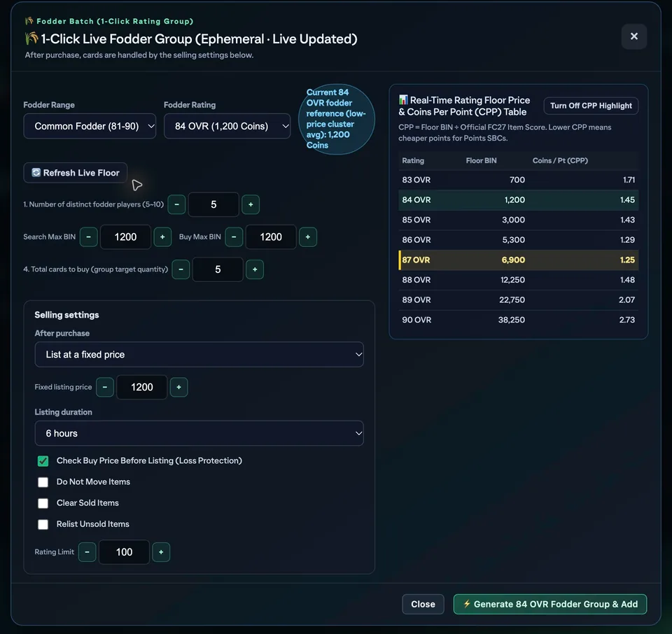Uncheck Check Buy Price Before Listing
The image size is (672, 634).
click(x=43, y=461)
